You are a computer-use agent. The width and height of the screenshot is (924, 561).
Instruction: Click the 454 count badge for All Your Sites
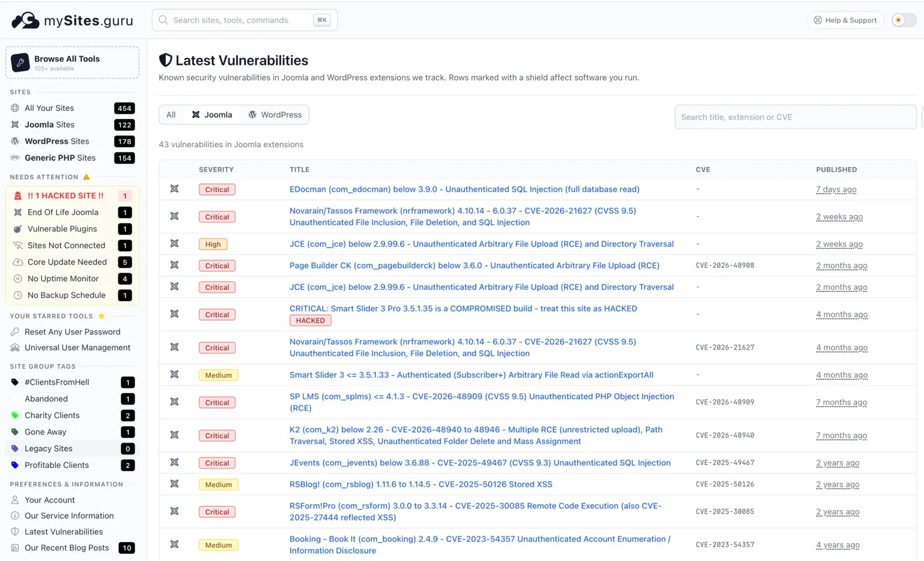125,109
